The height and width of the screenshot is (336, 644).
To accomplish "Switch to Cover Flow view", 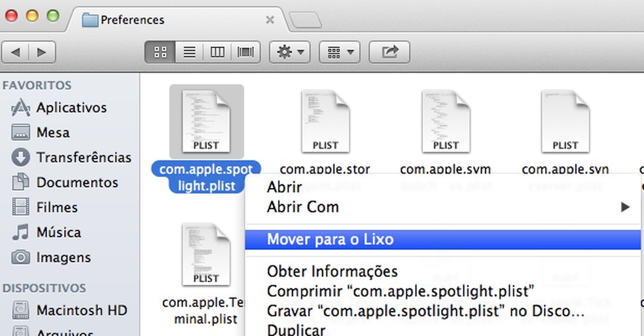I will pos(245,52).
